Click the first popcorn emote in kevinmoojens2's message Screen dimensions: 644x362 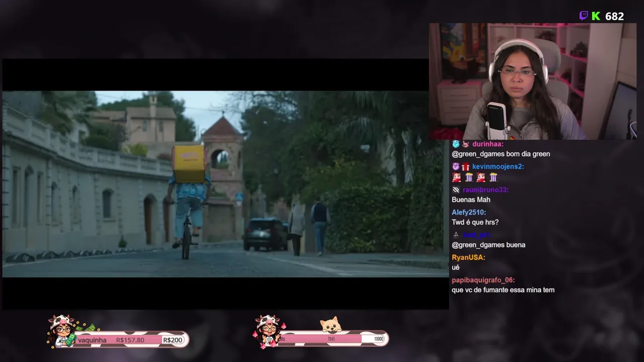[469, 177]
